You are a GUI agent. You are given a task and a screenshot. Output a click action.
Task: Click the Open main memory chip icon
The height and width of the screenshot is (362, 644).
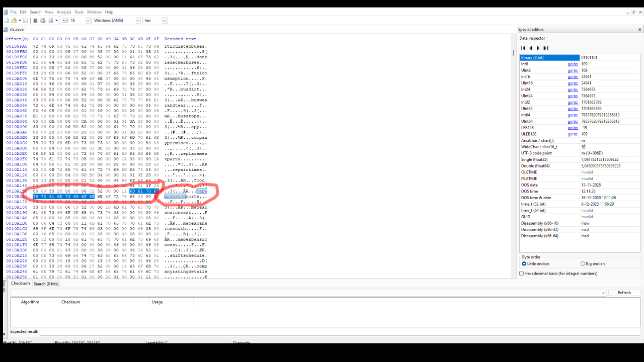[35, 21]
